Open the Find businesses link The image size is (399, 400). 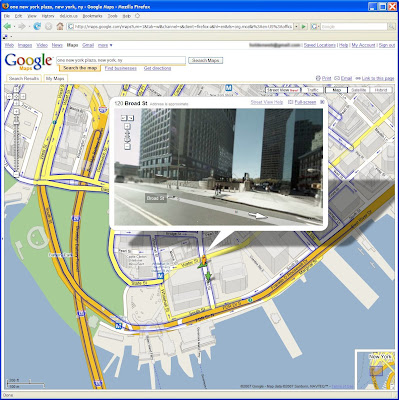click(121, 68)
